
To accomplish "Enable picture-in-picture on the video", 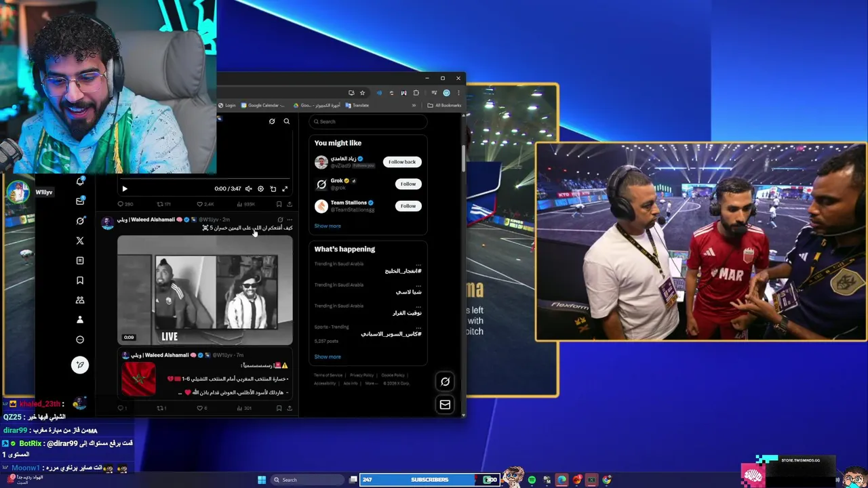I will point(273,189).
